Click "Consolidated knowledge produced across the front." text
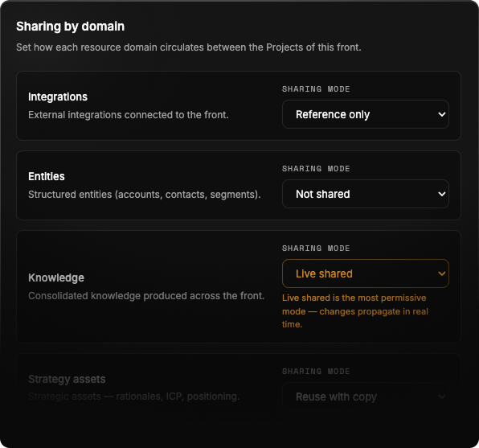 point(146,296)
